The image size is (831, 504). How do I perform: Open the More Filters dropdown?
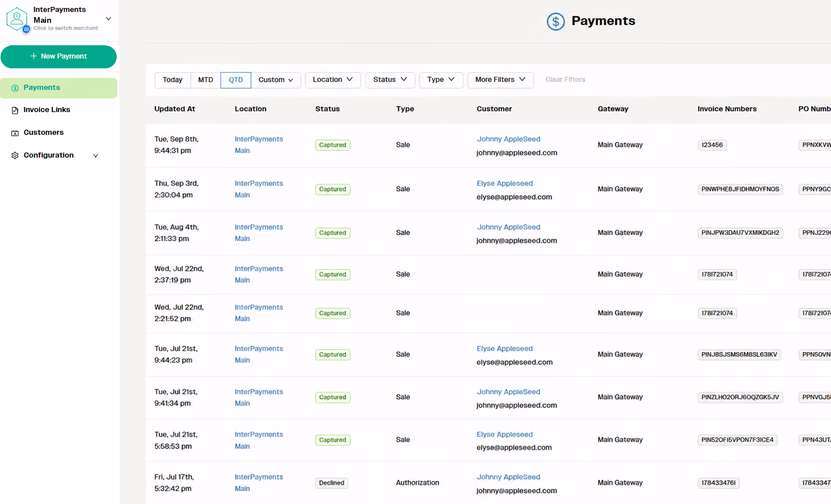(500, 80)
